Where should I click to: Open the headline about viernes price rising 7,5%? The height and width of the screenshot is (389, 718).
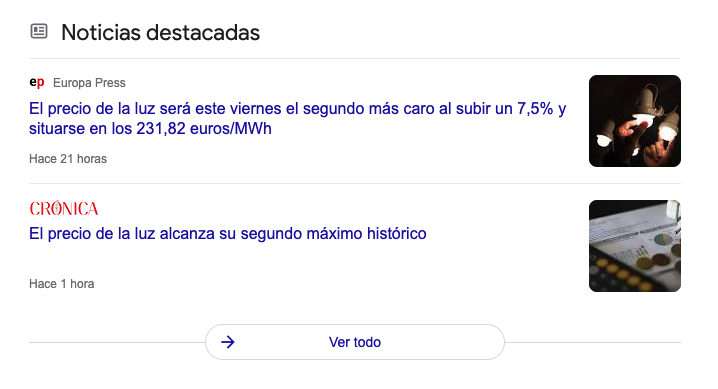(298, 119)
